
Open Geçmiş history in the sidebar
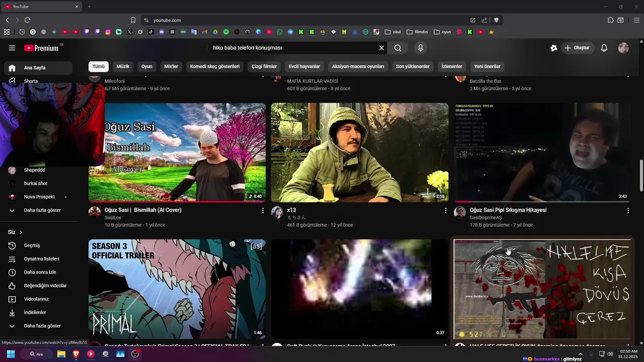[38, 245]
